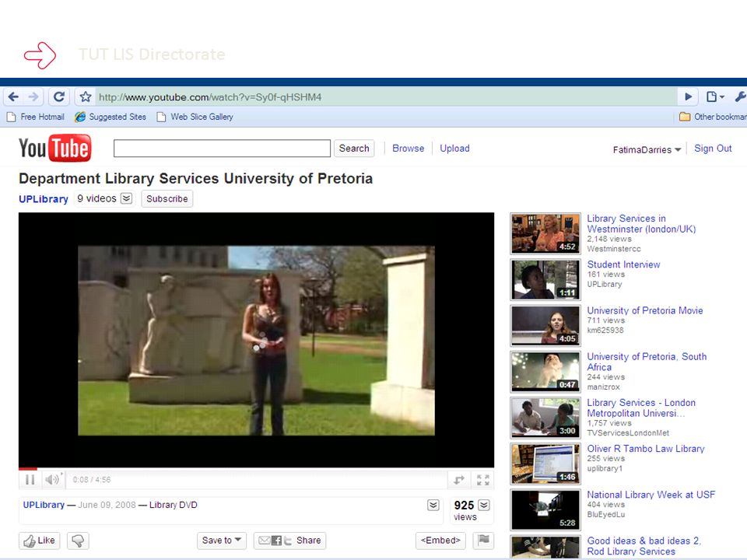The height and width of the screenshot is (560, 747).
Task: Expand the 925 views statistics chevron
Action: [484, 506]
